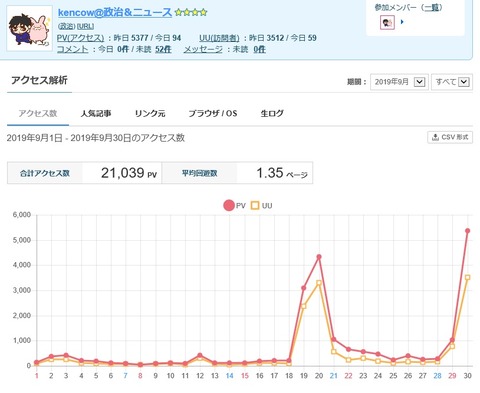Switch to the 生ログ tab

(x=272, y=113)
